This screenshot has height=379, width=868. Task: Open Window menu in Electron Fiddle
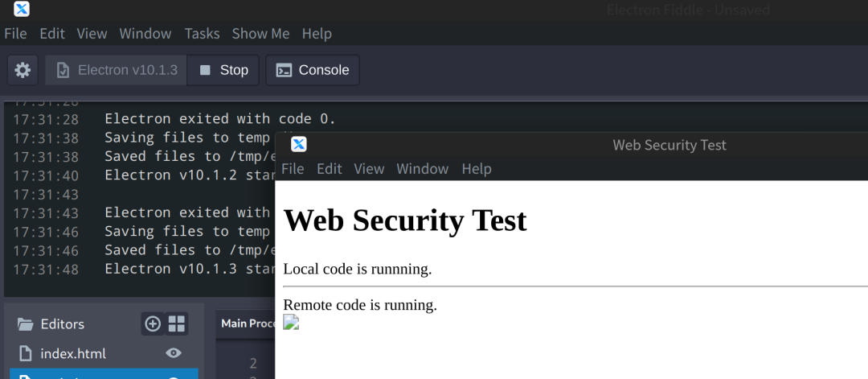(x=145, y=34)
